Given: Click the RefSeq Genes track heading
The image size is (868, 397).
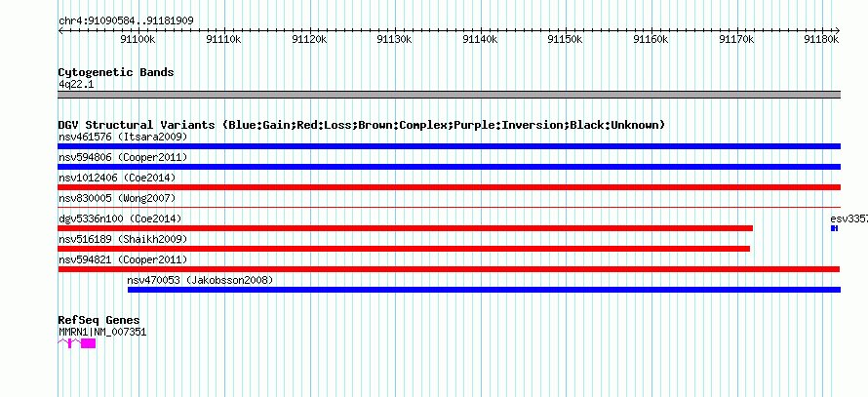Looking at the screenshot, I should (x=99, y=320).
